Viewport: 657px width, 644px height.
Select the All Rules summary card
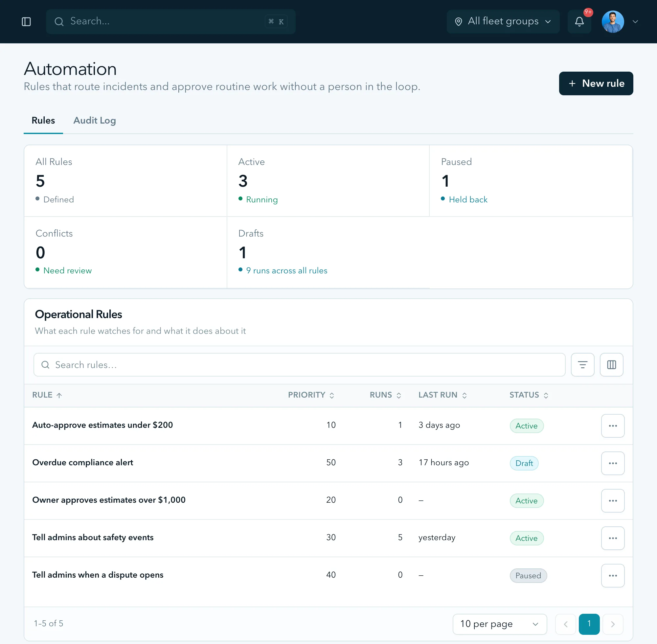click(x=125, y=181)
